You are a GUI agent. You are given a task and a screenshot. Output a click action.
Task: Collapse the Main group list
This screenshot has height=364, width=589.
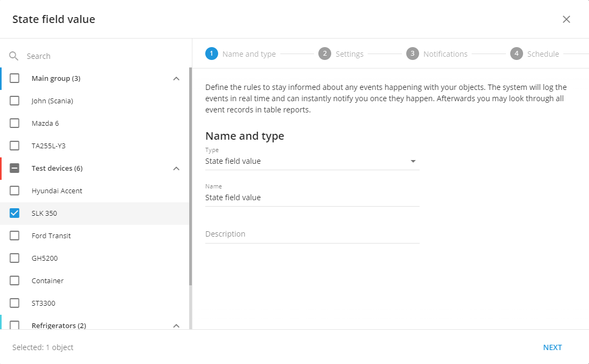pyautogui.click(x=176, y=79)
